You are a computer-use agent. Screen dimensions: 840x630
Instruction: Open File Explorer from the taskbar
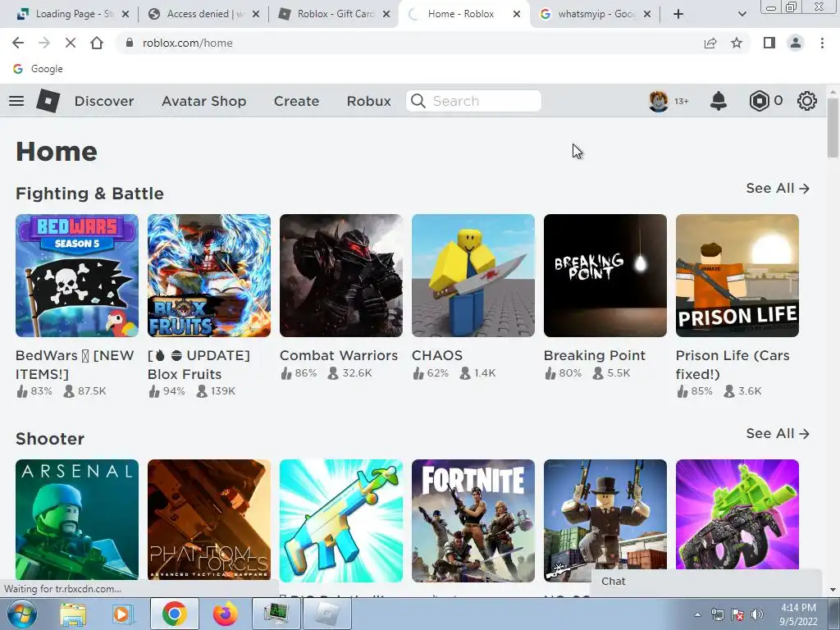tap(73, 614)
